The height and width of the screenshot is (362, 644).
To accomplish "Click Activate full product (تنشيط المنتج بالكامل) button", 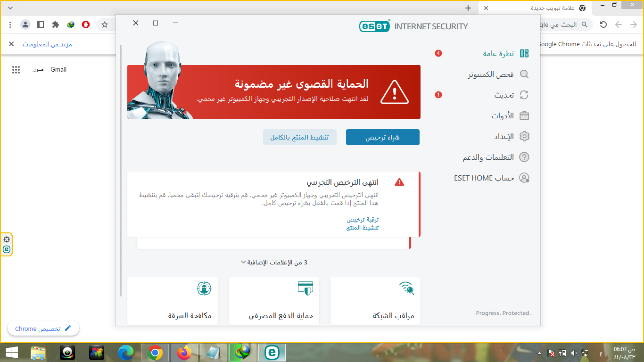I will coord(299,137).
